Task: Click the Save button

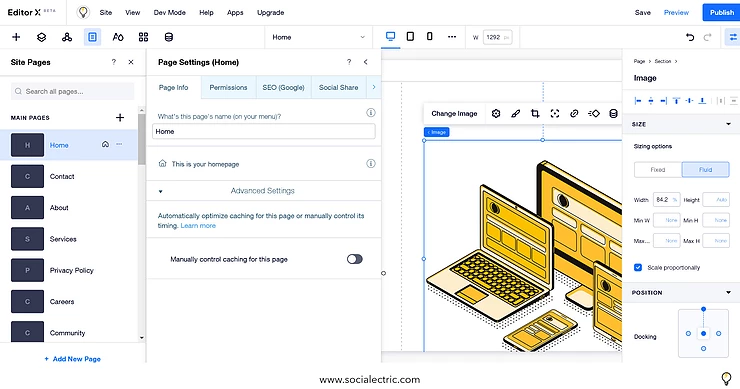Action: [x=642, y=12]
